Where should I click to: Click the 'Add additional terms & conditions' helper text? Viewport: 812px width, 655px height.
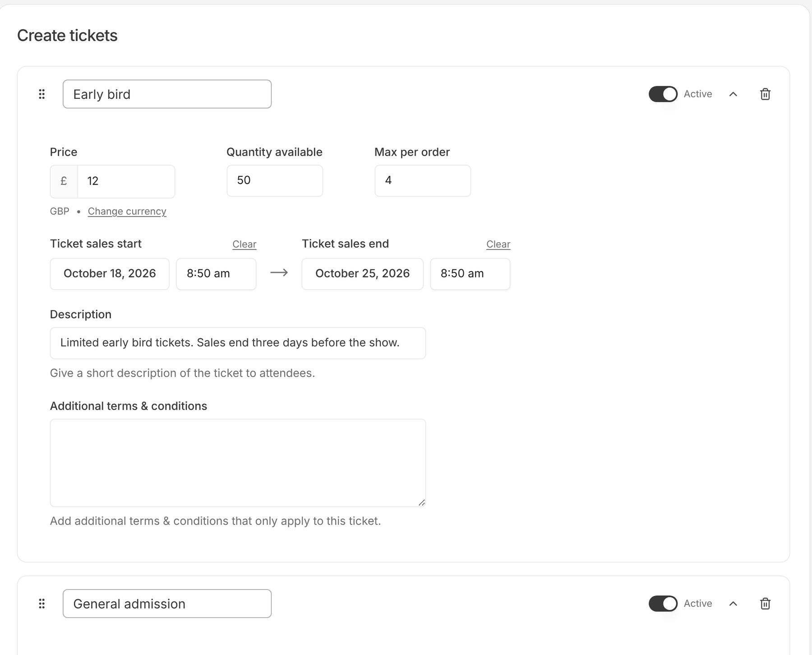[215, 521]
